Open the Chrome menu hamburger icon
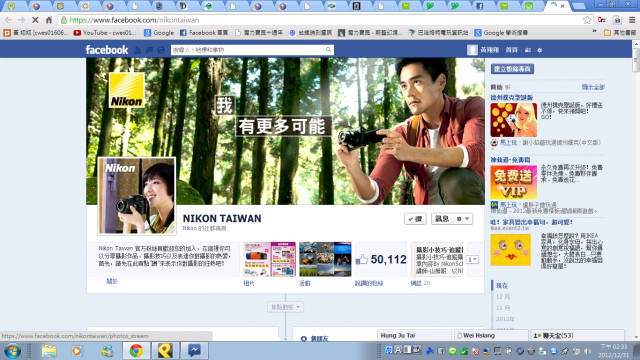Viewport: 640px width, 360px height. click(x=632, y=20)
